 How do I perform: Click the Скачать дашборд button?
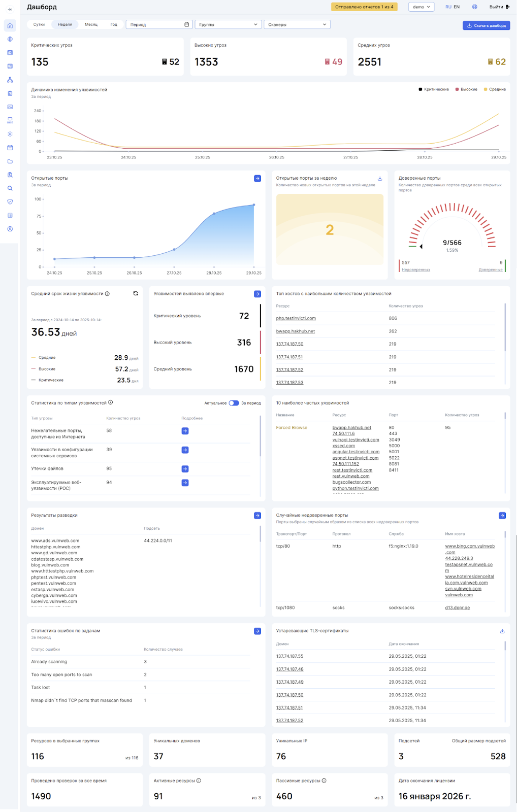click(486, 25)
